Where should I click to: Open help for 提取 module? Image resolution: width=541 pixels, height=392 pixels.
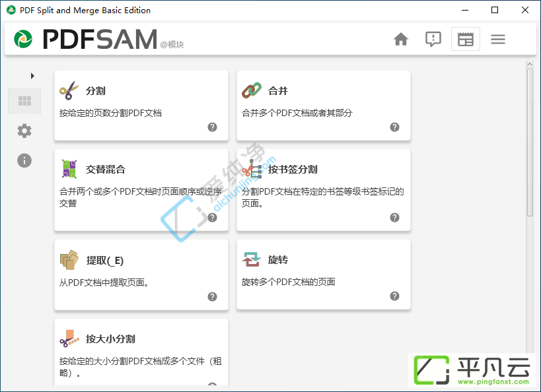(212, 296)
